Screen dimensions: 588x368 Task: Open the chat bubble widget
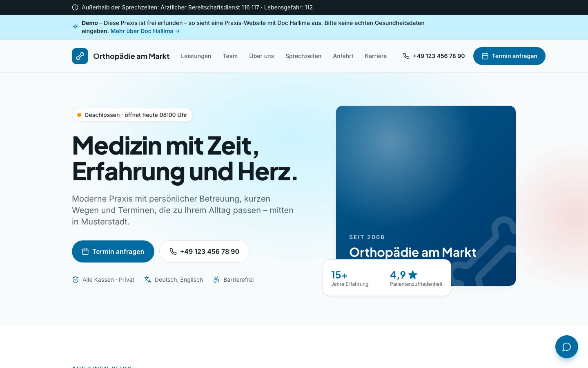[566, 347]
